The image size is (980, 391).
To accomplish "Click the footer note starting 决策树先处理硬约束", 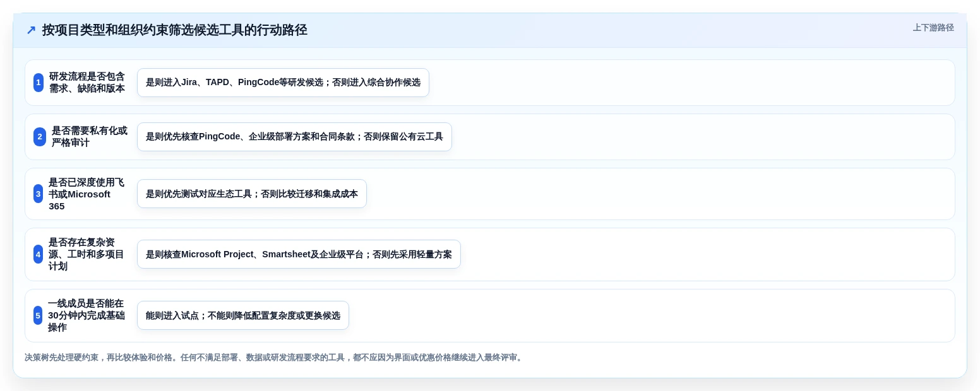I will (274, 358).
